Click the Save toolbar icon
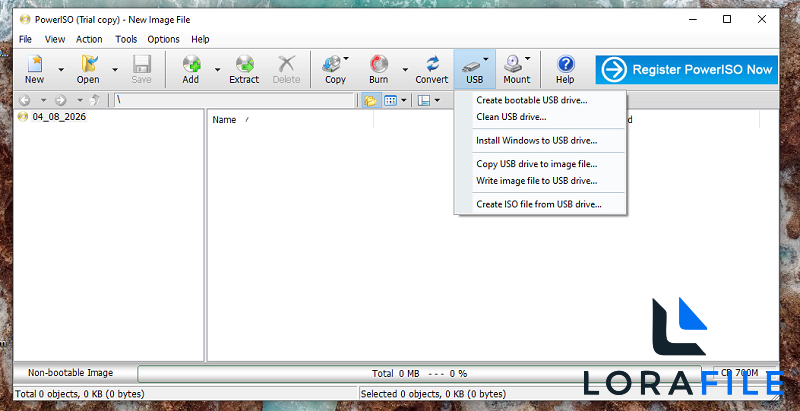The image size is (800, 411). click(141, 69)
